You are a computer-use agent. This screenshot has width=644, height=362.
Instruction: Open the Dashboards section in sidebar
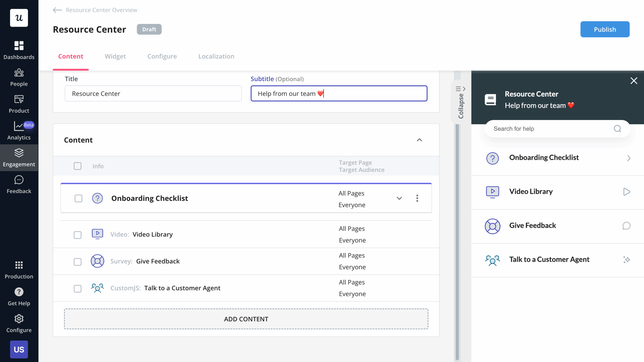19,50
